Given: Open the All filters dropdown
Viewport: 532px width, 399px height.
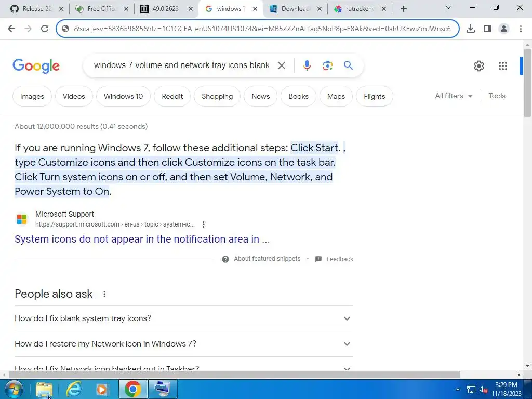Looking at the screenshot, I should click(454, 96).
